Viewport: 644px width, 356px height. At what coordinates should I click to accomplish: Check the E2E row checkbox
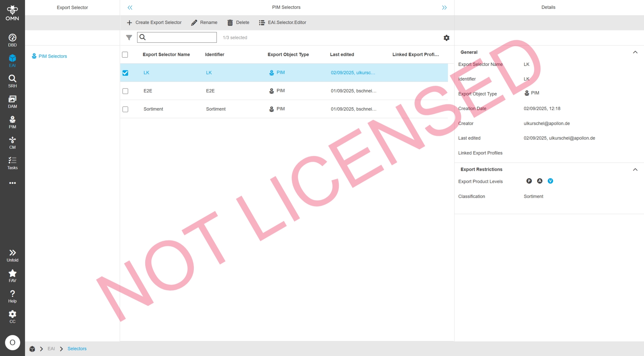125,91
